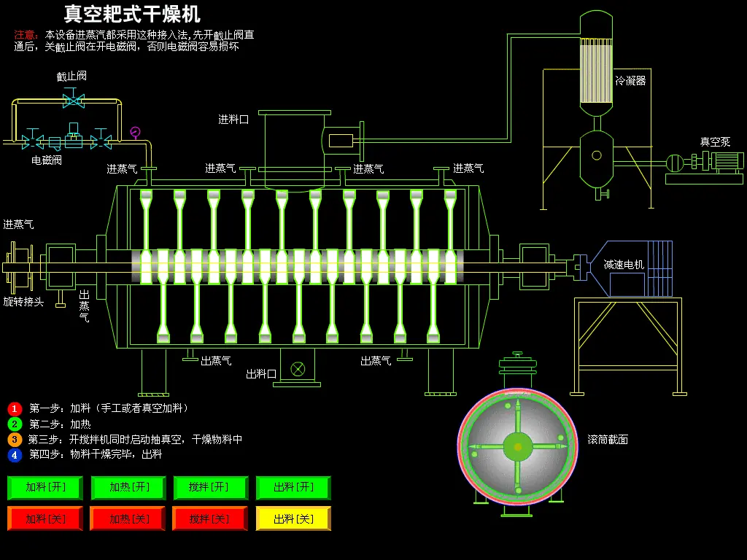Image resolution: width=747 pixels, height=560 pixels.
Task: Click the green step 2 circle
Action: pyautogui.click(x=15, y=424)
